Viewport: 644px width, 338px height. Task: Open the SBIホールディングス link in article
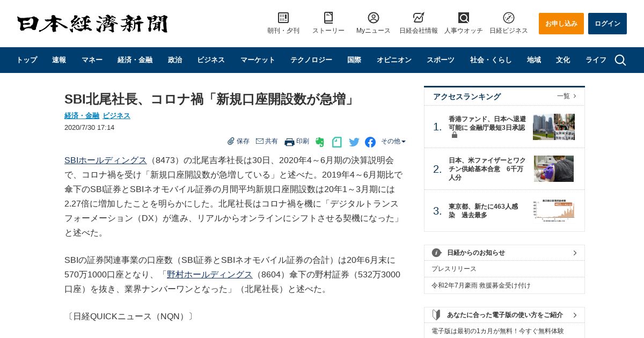[106, 160]
